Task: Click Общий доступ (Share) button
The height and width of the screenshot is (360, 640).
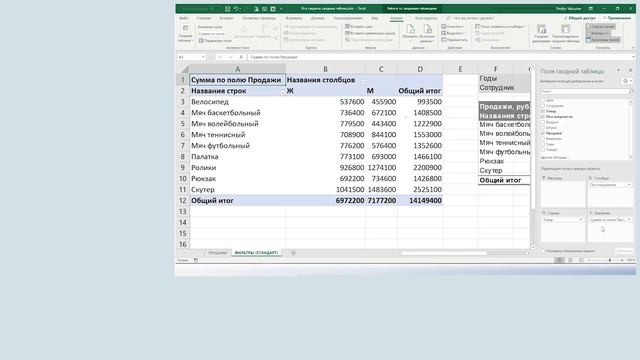Action: (580, 18)
